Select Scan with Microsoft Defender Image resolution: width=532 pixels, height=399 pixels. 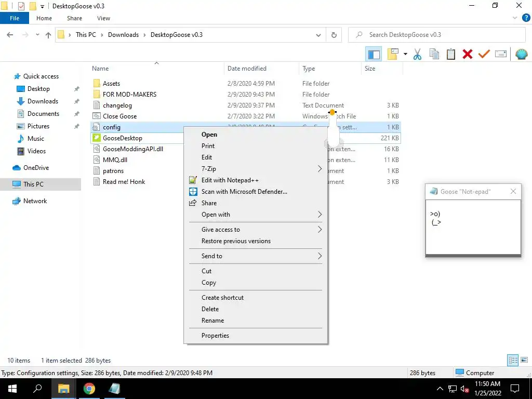(x=256, y=192)
